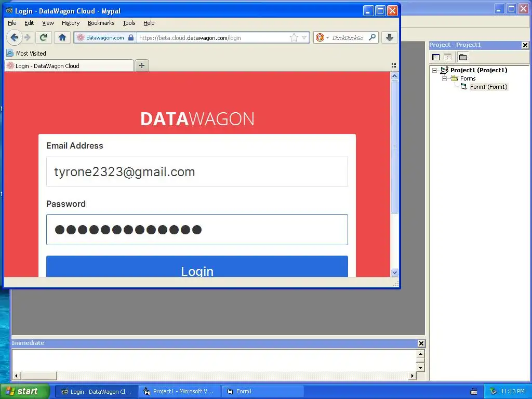532x399 pixels.
Task: Click the datawagon.com site identity icon
Action: [x=81, y=37]
